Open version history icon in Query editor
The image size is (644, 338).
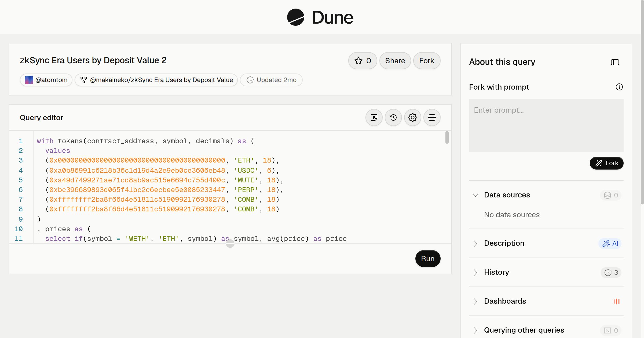point(393,117)
